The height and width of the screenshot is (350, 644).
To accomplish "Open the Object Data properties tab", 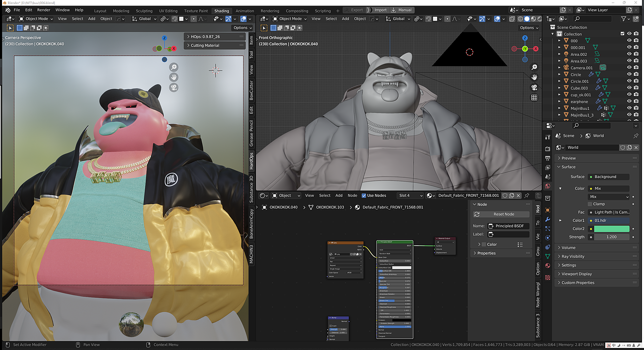I will point(547,256).
